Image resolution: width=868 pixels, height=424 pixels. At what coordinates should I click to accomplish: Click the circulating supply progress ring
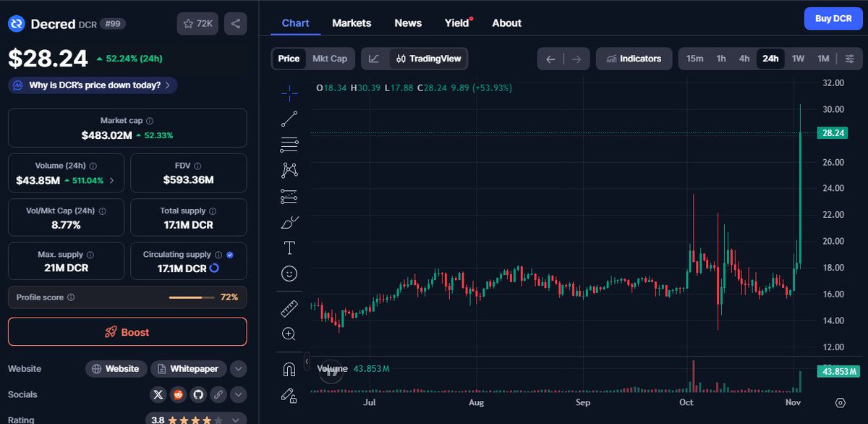click(214, 268)
